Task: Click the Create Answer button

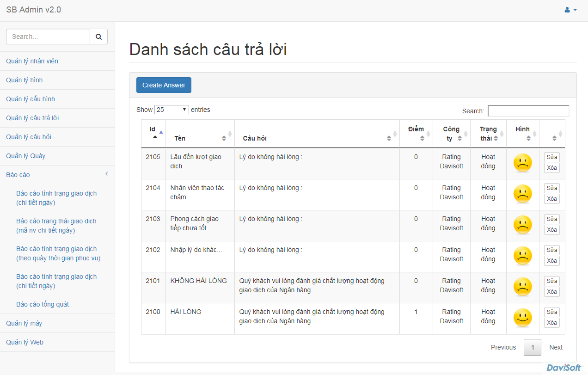Action: [164, 85]
